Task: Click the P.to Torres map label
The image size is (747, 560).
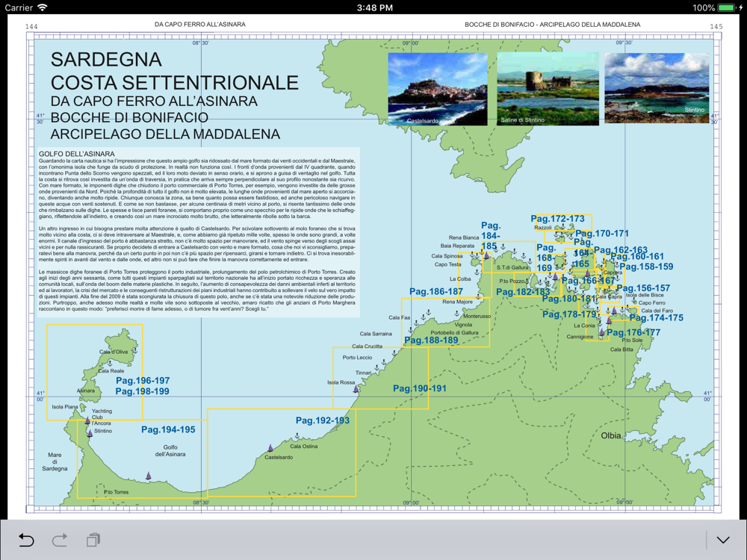Action: (117, 492)
